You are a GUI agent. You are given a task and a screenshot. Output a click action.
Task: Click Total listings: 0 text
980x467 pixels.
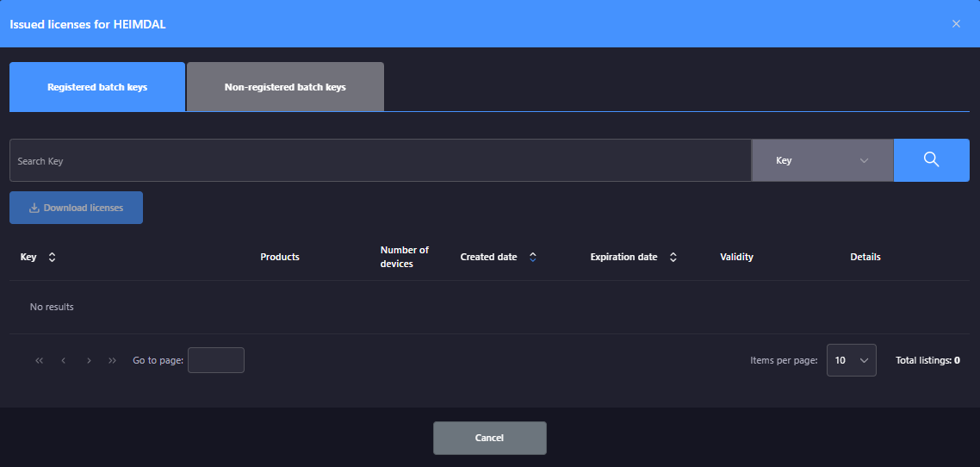928,360
